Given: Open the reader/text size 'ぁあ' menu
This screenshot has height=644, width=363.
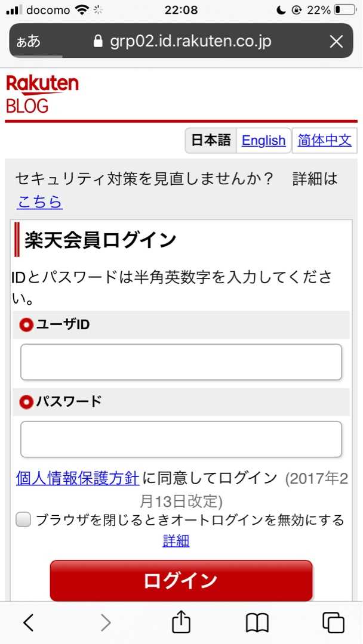Looking at the screenshot, I should click(x=29, y=41).
